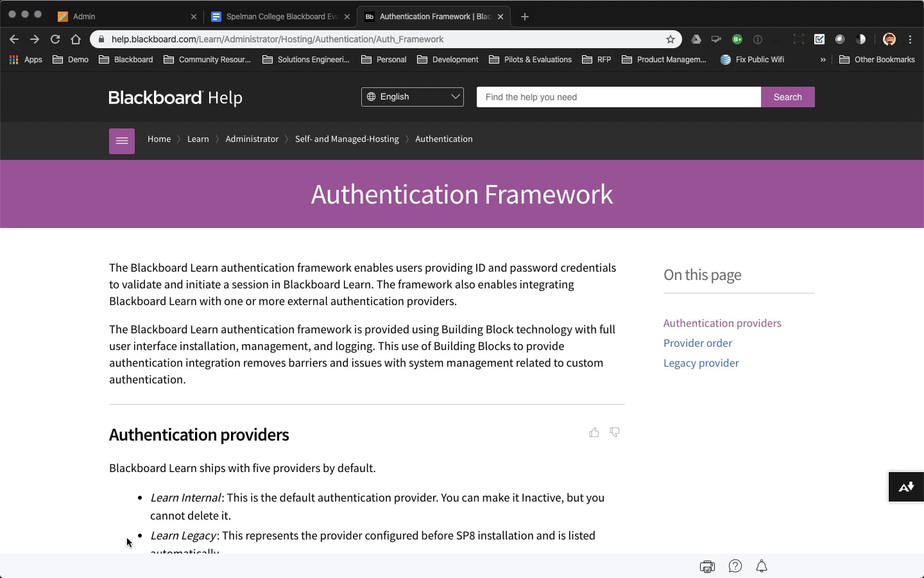The height and width of the screenshot is (578, 924).
Task: Click the thumbs up feedback icon
Action: [594, 432]
